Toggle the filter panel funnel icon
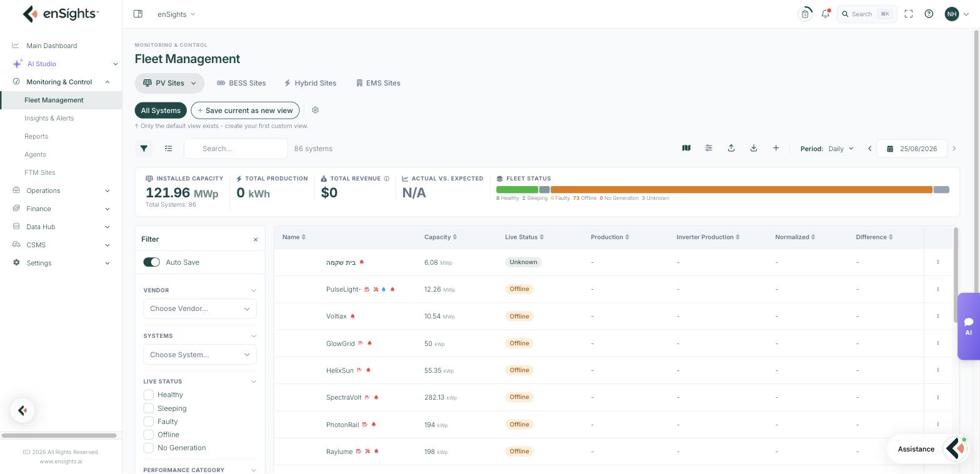 point(144,149)
